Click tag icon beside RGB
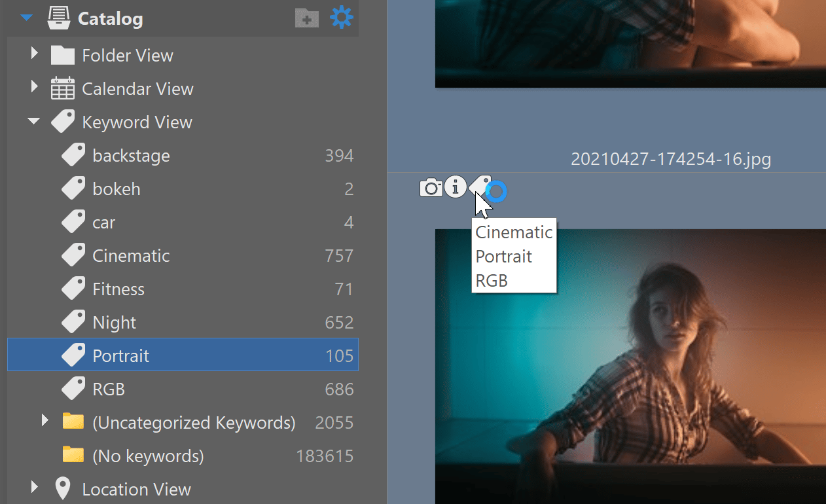 tap(73, 388)
